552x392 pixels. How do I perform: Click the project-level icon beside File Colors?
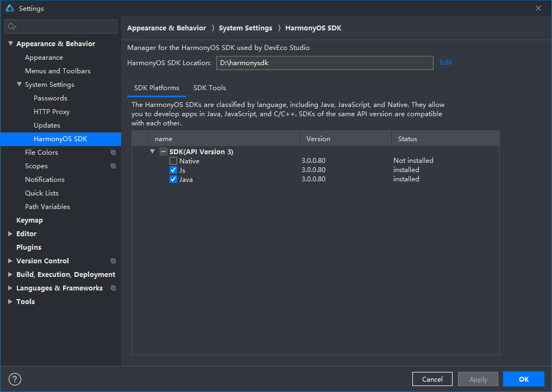pyautogui.click(x=113, y=153)
